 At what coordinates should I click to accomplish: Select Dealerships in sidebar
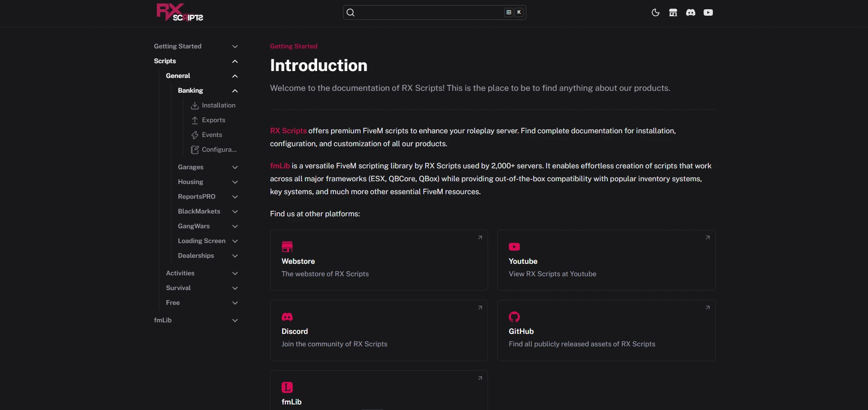[x=196, y=256]
